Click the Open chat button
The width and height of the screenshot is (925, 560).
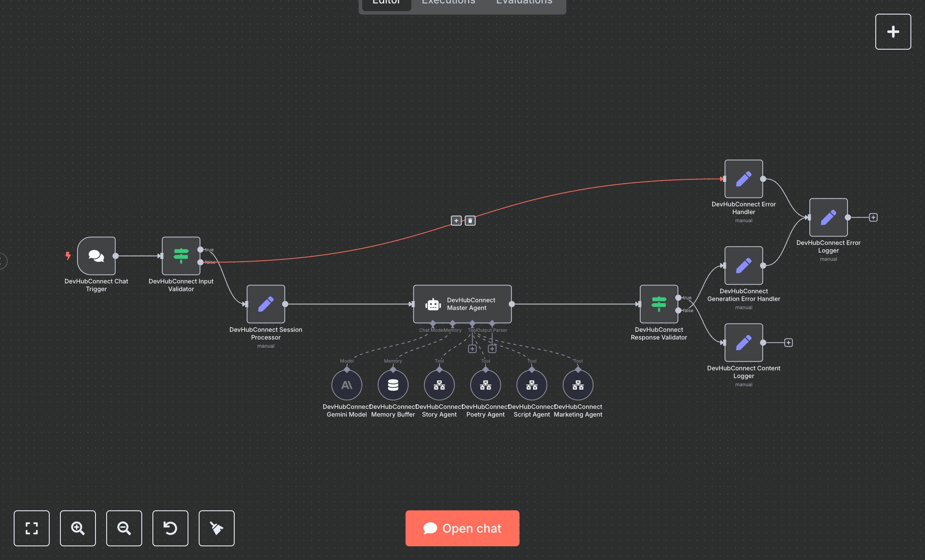(462, 528)
